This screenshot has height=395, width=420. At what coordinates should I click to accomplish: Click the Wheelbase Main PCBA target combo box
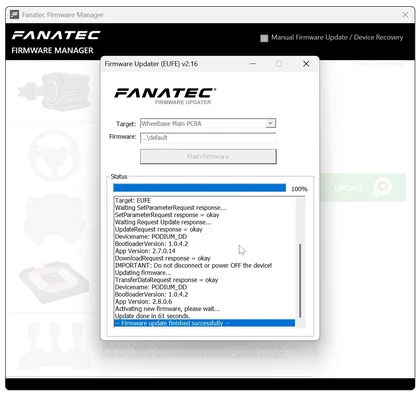point(208,123)
